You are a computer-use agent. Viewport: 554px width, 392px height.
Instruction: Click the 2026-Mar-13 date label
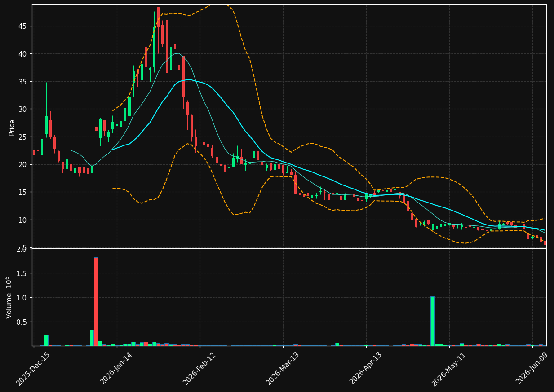click(x=282, y=369)
